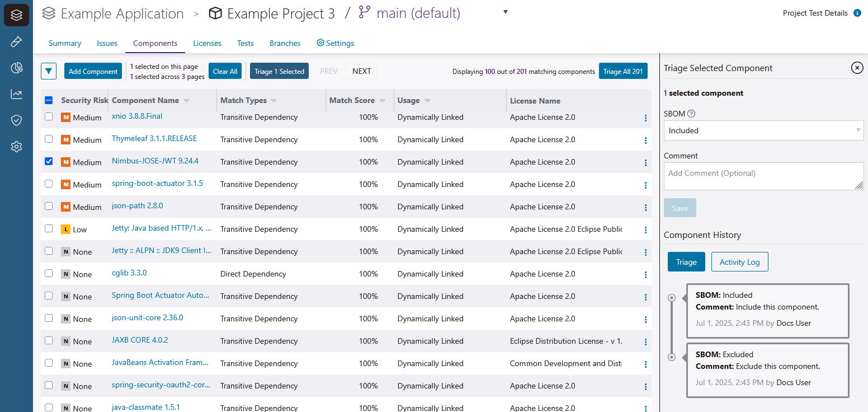Viewport: 868px width, 412px height.
Task: Open the spring-boot-actuator 3.1.5 component link
Action: tap(157, 184)
